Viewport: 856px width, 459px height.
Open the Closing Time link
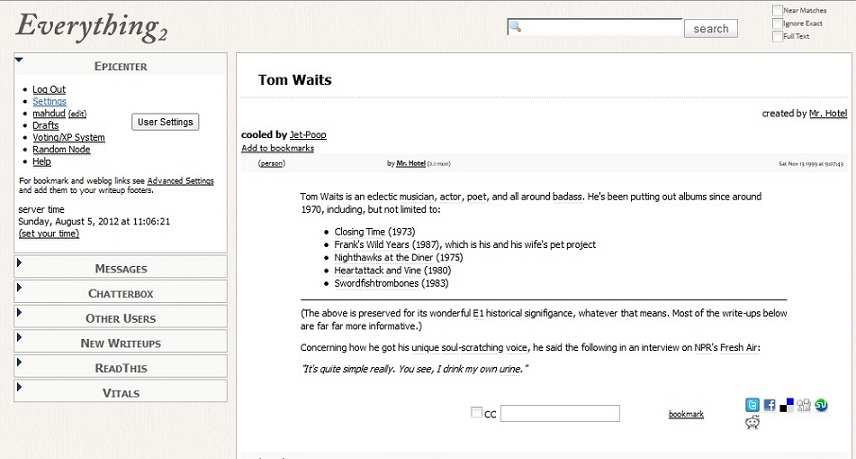pyautogui.click(x=360, y=231)
